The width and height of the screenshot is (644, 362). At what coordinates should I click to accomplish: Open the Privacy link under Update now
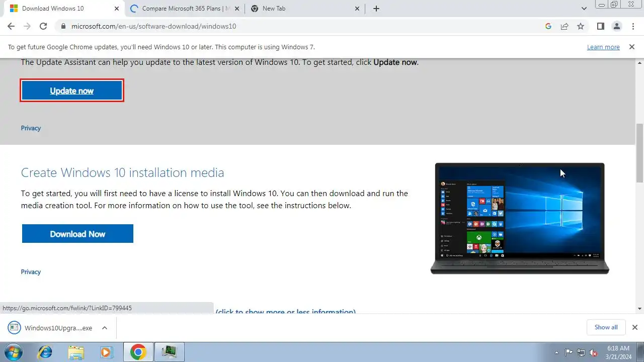31,128
